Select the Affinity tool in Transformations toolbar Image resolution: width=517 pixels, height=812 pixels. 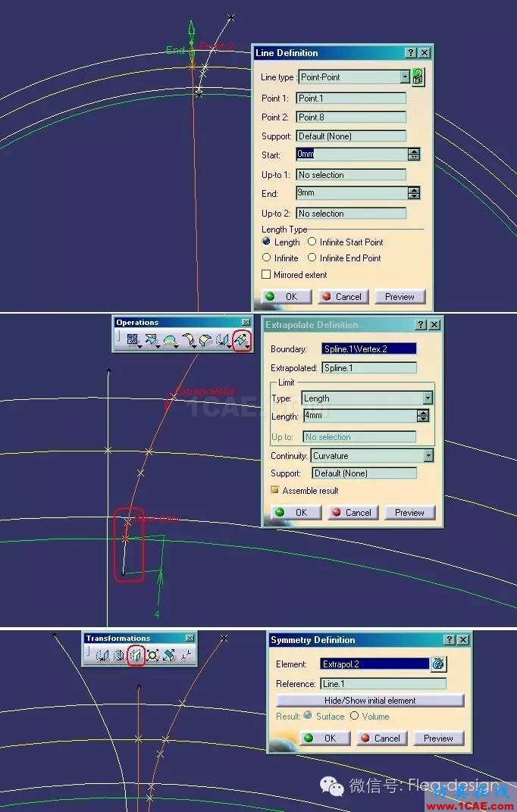pos(169,655)
